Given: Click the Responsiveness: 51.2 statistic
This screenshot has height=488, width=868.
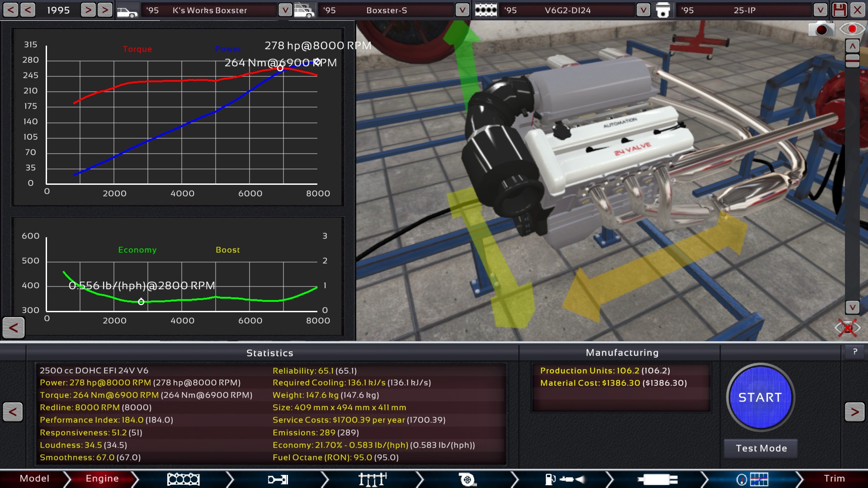Looking at the screenshot, I should [91, 432].
